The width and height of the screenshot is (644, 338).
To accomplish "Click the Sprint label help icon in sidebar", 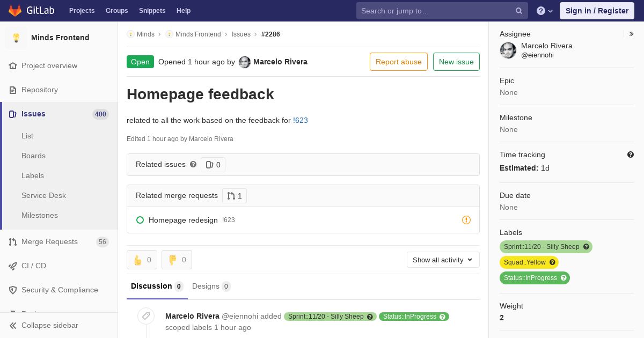I will coord(586,247).
